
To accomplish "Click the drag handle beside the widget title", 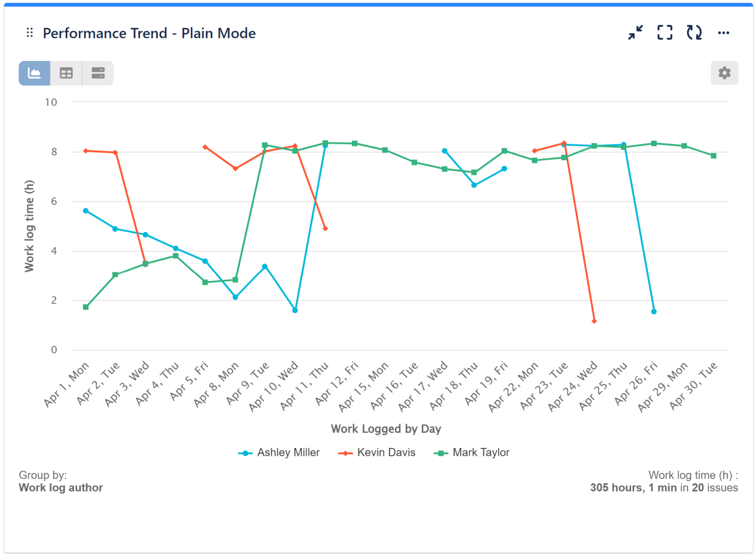I will pos(29,32).
